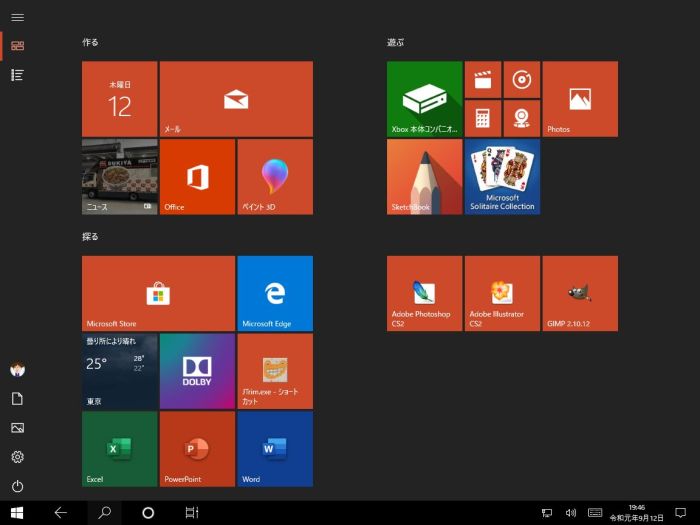Screen dimensions: 700x525
Task: Switch to the All apps list view
Action: coord(17,75)
